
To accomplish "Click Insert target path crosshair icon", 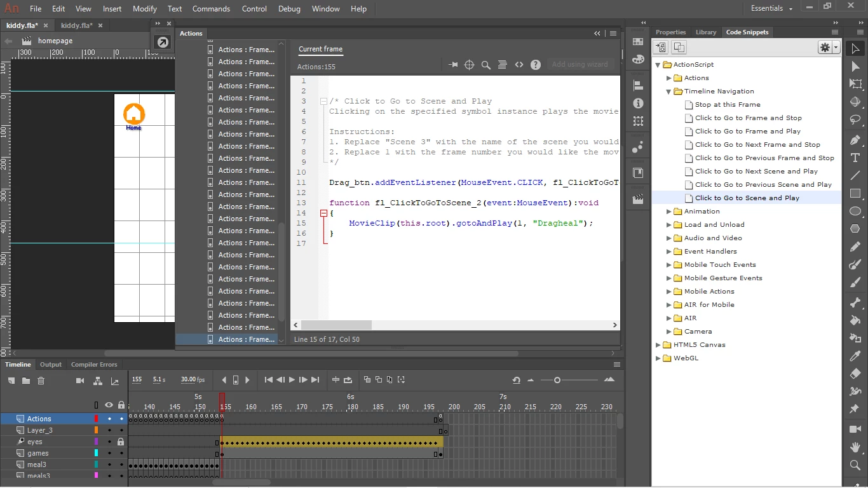I will coord(470,65).
